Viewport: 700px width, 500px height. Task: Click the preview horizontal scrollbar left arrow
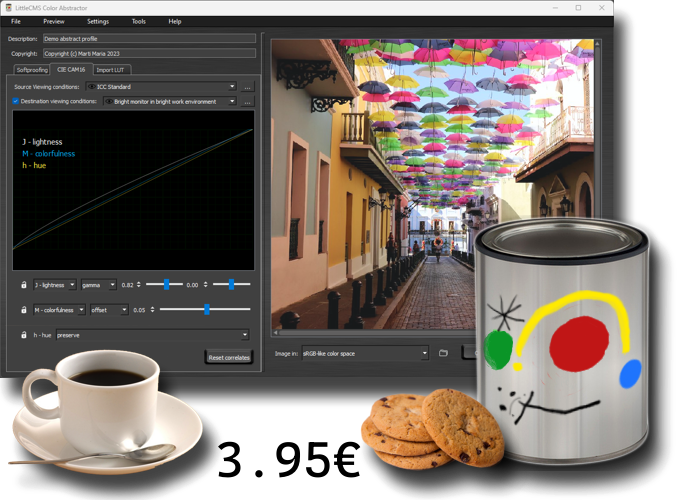coord(275,333)
